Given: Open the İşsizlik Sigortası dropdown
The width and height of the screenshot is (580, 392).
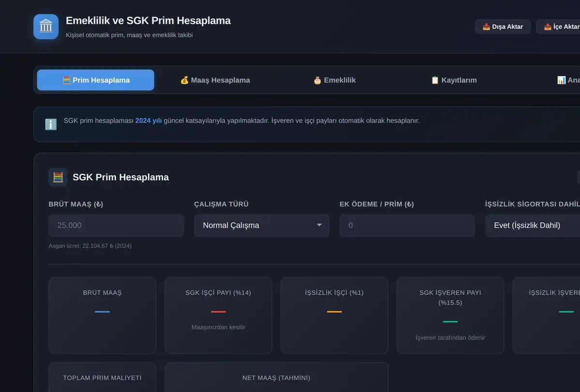Looking at the screenshot, I should (x=533, y=226).
